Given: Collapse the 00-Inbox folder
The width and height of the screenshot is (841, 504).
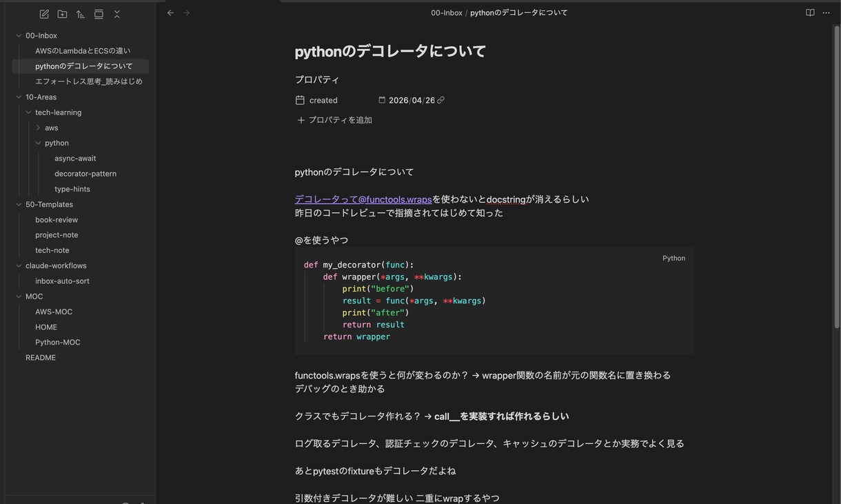Looking at the screenshot, I should pos(19,36).
